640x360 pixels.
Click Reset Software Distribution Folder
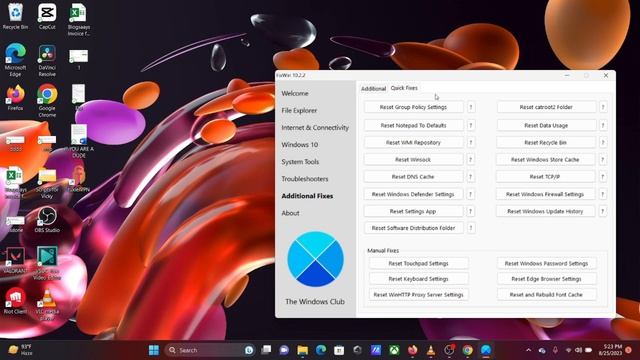pos(413,228)
